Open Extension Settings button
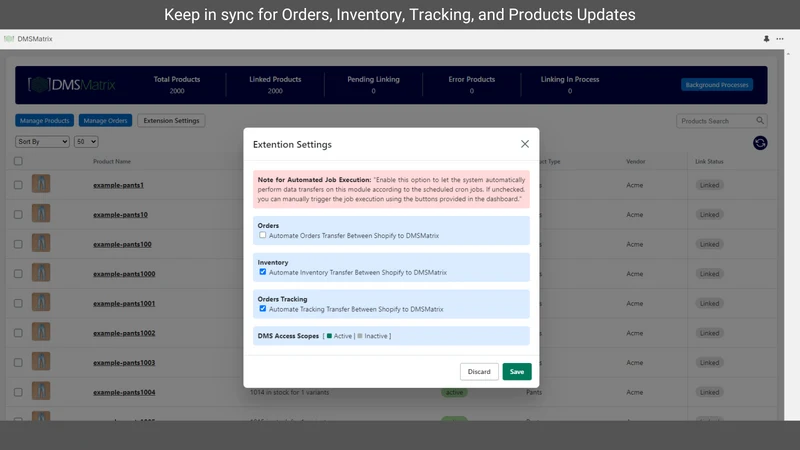The image size is (800, 450). click(171, 120)
